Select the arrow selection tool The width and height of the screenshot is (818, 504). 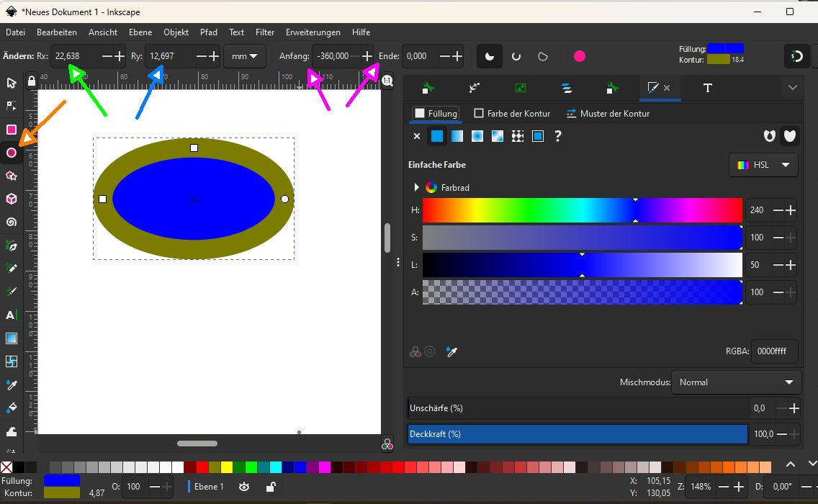(11, 83)
